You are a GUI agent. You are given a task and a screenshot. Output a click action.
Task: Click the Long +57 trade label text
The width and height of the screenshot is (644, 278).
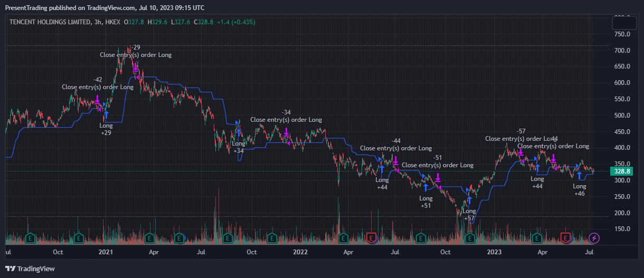coord(469,215)
